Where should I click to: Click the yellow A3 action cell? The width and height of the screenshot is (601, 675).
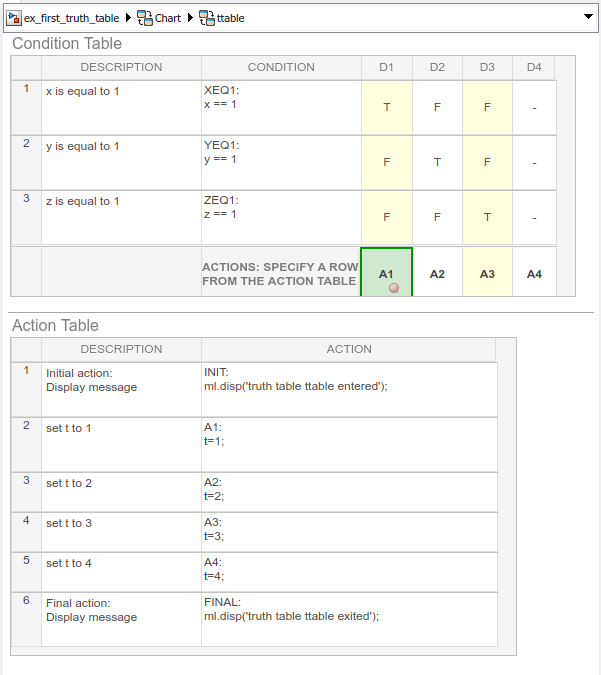[x=487, y=274]
